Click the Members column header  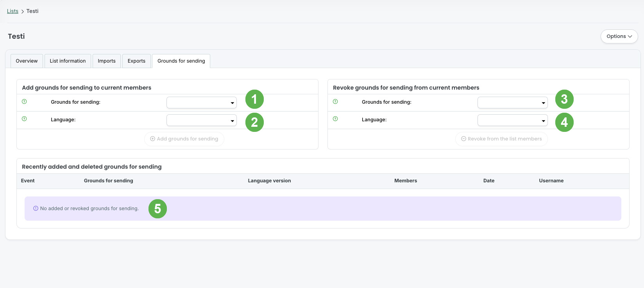click(x=406, y=181)
